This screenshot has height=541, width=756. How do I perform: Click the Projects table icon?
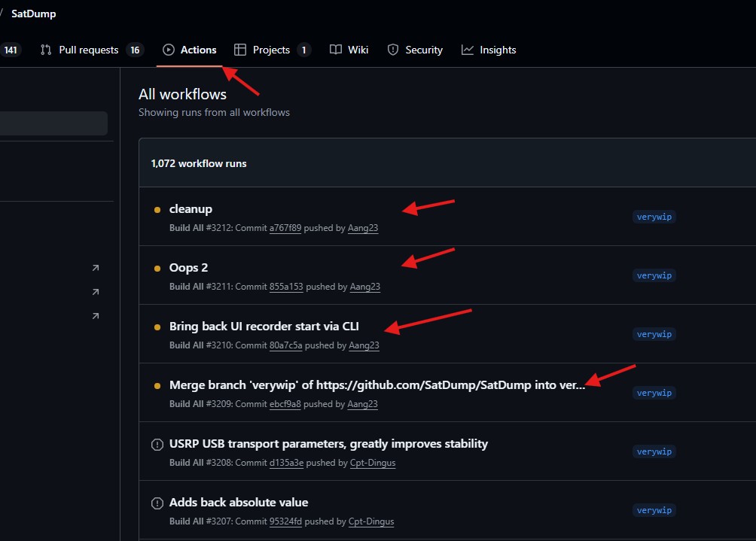click(x=240, y=50)
